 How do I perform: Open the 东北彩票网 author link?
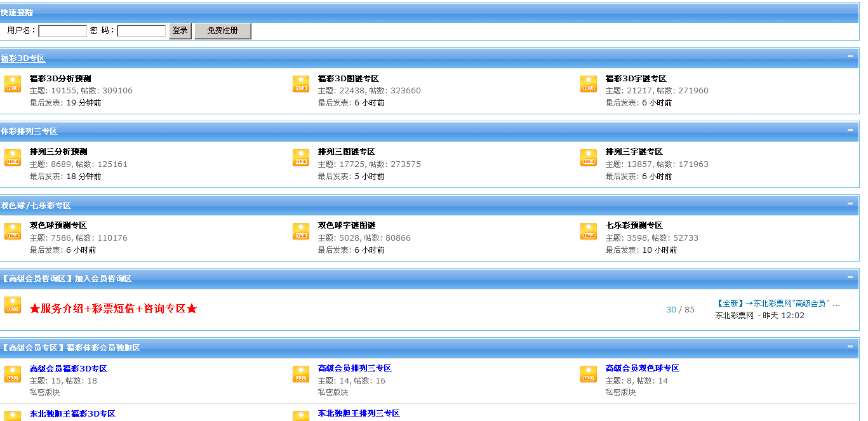point(735,316)
